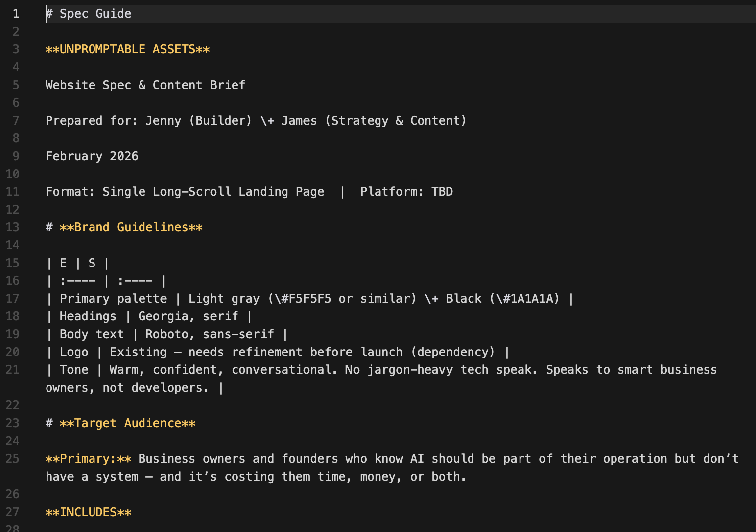Select line number 17 in the gutter
This screenshot has width=756, height=532.
tap(13, 299)
